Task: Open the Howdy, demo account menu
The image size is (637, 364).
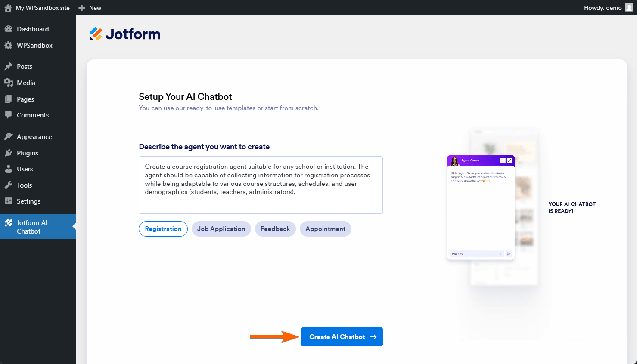Action: [x=603, y=7]
